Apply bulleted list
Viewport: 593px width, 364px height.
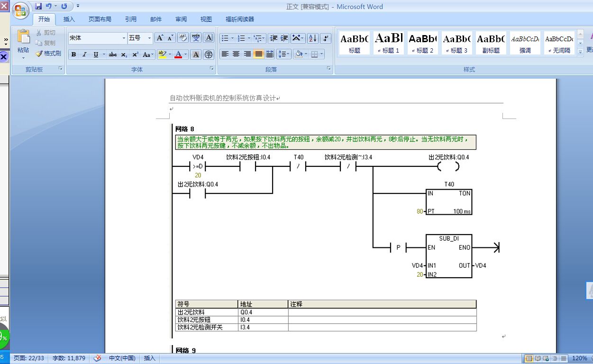(x=225, y=38)
